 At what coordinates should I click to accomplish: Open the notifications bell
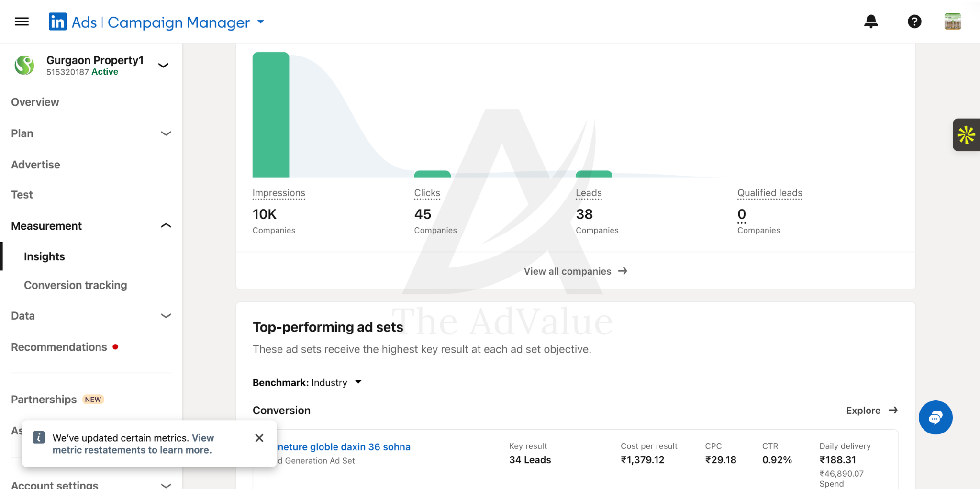[871, 22]
